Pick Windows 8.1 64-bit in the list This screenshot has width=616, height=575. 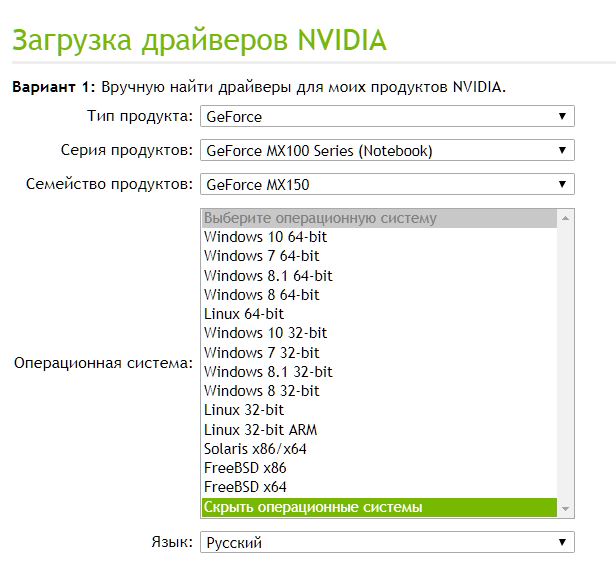(379, 276)
